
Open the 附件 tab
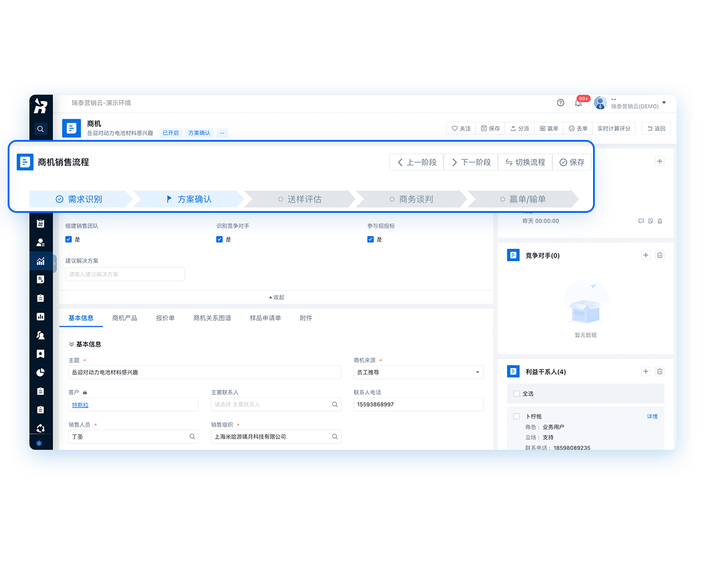(306, 318)
